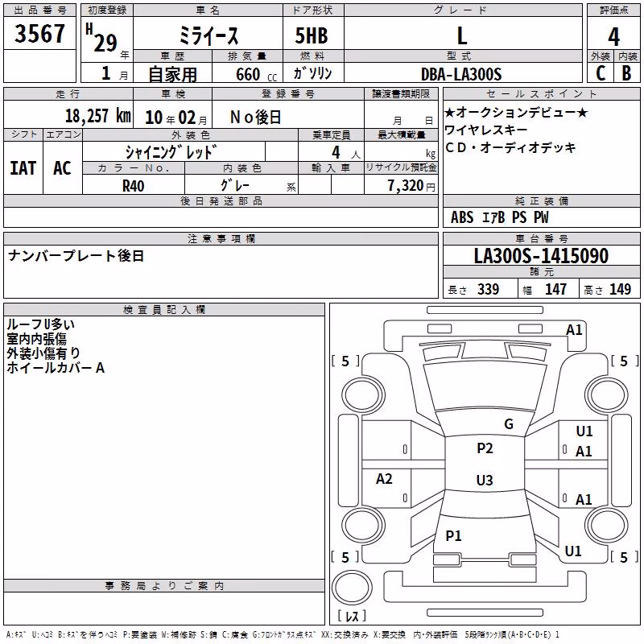Click the 5HB door type value
This screenshot has width=644, height=644.
click(x=312, y=35)
